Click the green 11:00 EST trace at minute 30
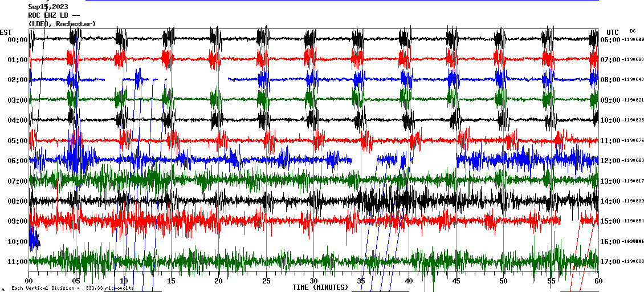644x296 pixels. (x=313, y=262)
